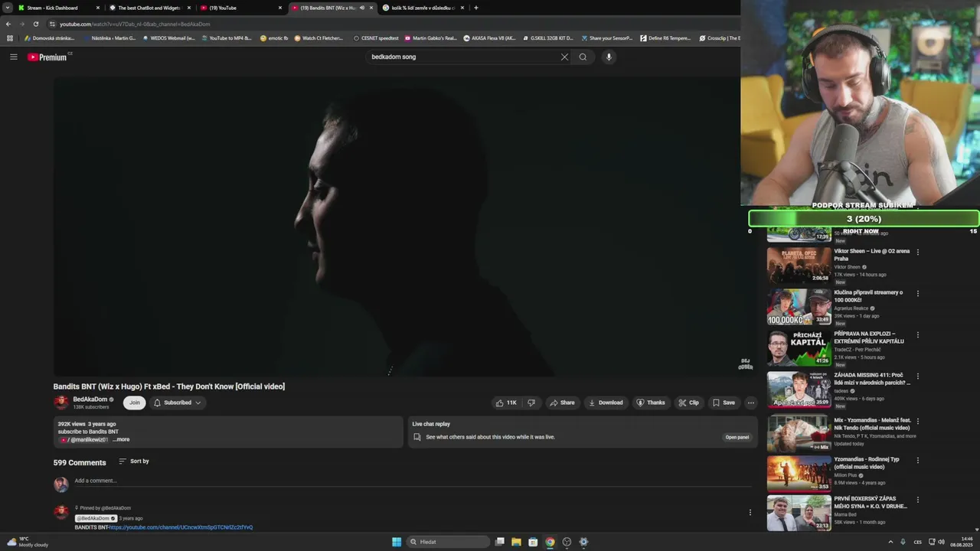The image size is (980, 551).
Task: Open the live chat replay panel
Action: point(737,437)
